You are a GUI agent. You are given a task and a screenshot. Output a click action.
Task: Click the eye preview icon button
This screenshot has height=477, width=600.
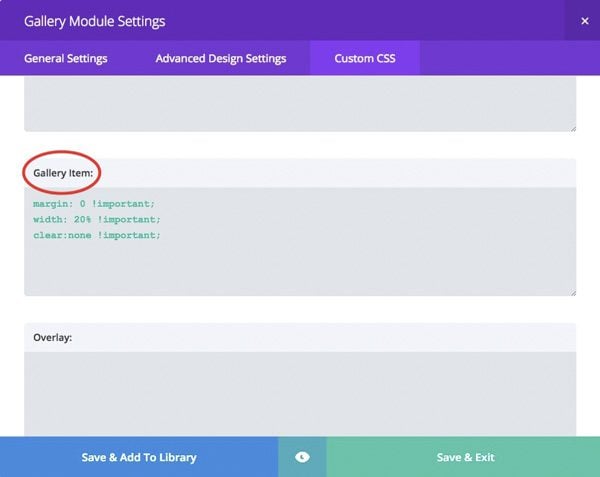(x=302, y=457)
